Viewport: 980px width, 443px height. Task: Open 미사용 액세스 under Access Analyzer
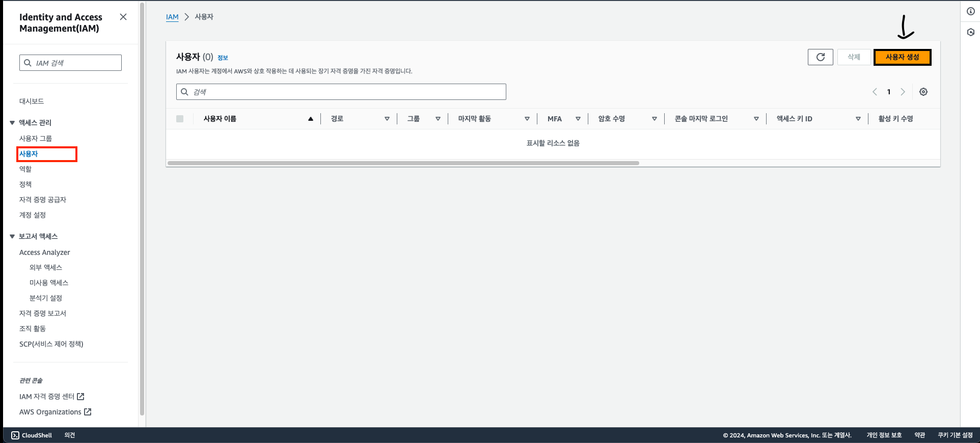point(49,283)
